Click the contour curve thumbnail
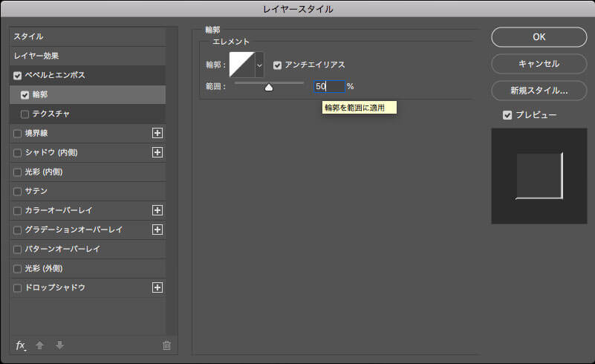595x364 pixels. [242, 65]
